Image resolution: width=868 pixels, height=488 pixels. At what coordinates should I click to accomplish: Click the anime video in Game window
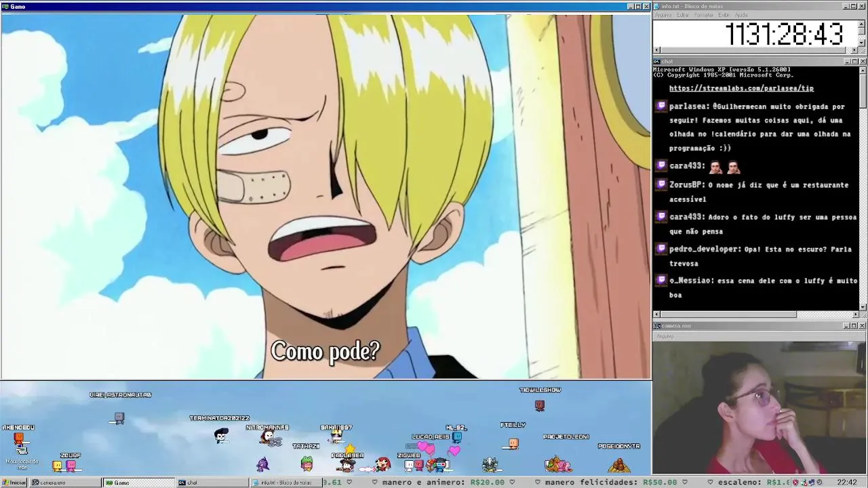325,197
